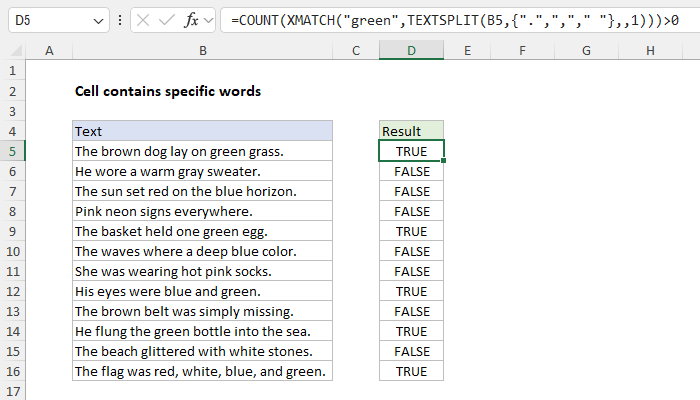The image size is (700, 400).
Task: Click TRUE result in row 12
Action: (x=411, y=292)
